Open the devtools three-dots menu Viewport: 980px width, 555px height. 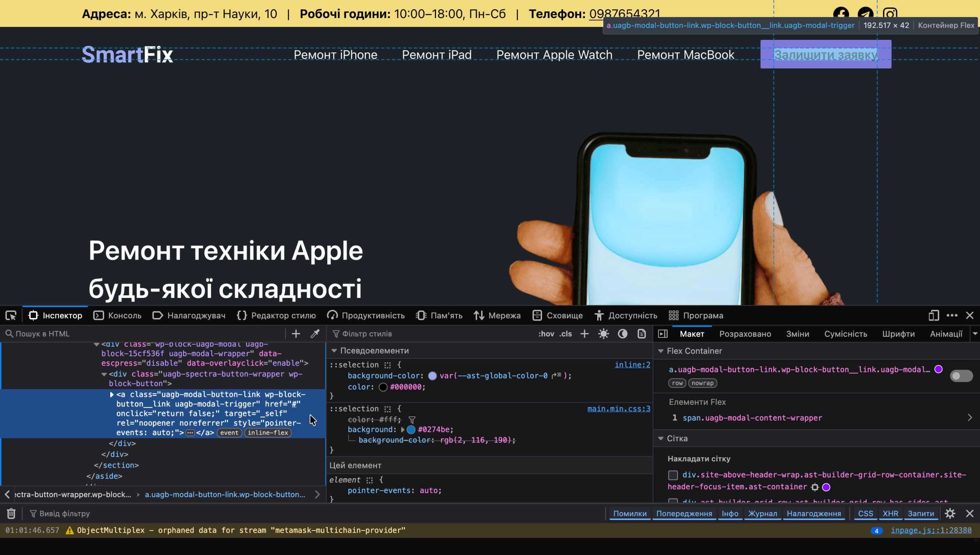click(x=952, y=315)
